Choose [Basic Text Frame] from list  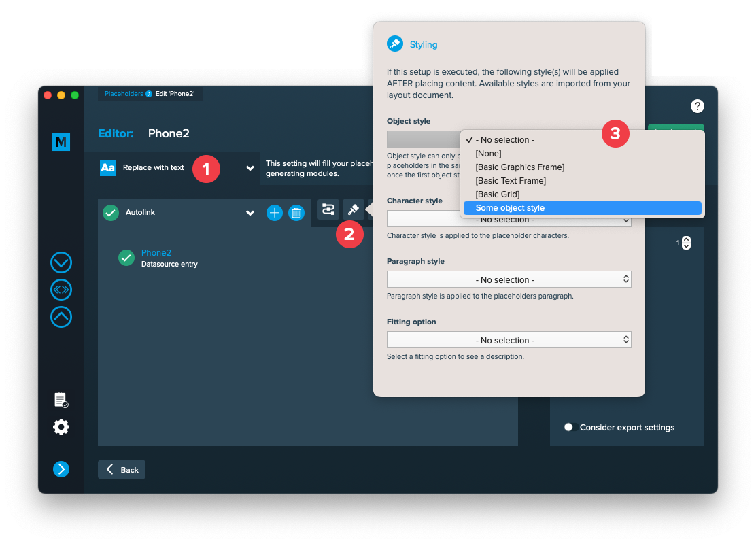[511, 181]
